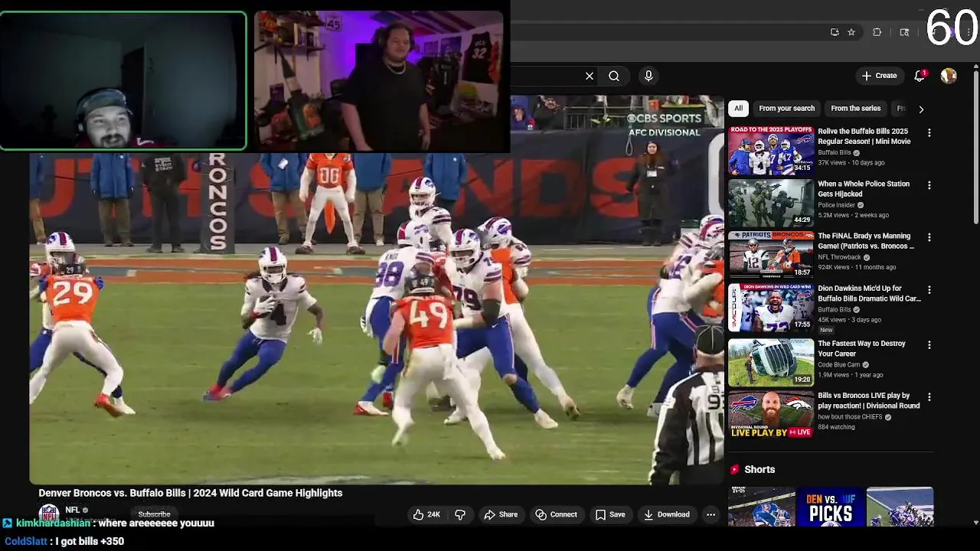This screenshot has height=551, width=980.
Task: Start voice search with the microphone icon
Action: [648, 76]
